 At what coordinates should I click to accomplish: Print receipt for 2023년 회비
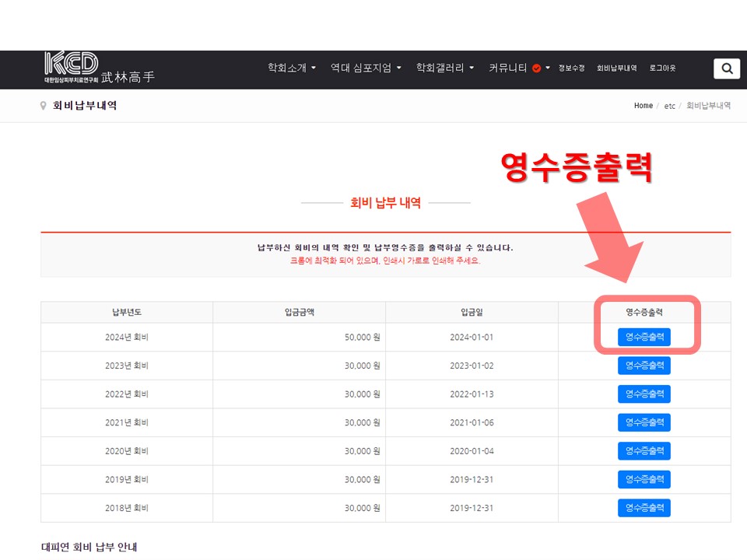point(644,366)
